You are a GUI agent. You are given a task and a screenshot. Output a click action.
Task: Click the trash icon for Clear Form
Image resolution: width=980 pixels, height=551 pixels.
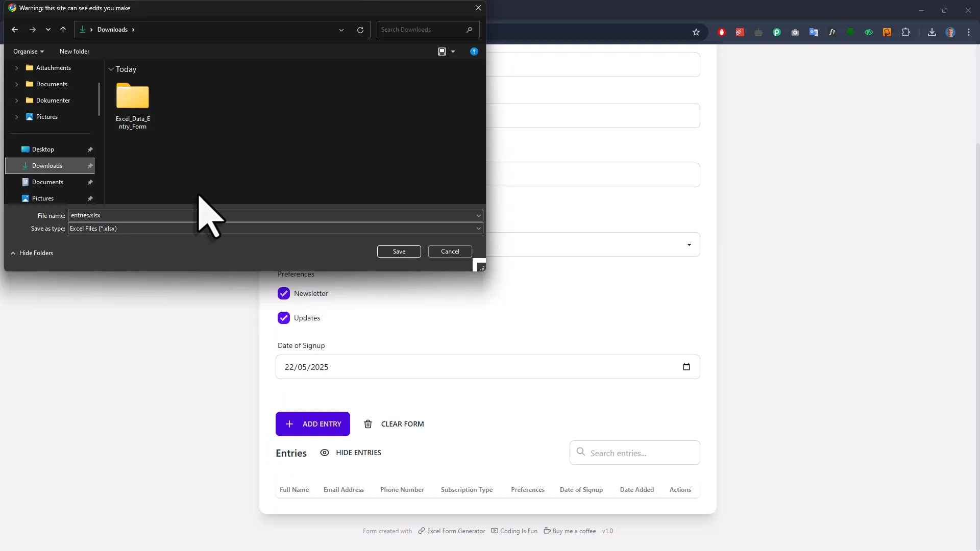point(367,424)
